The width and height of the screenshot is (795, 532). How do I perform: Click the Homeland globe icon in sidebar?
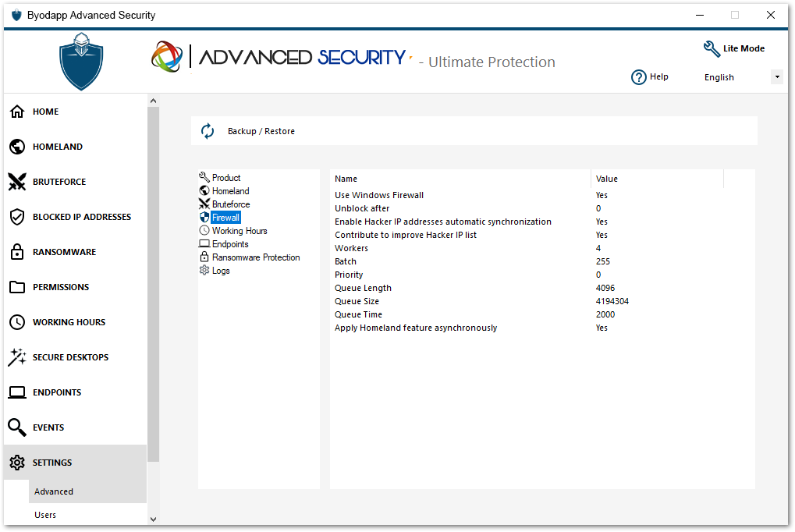(x=17, y=147)
